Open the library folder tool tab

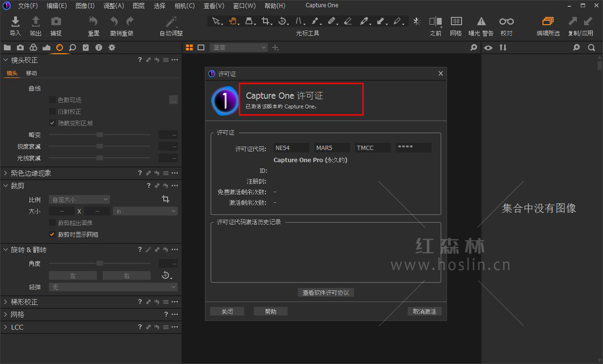7,47
